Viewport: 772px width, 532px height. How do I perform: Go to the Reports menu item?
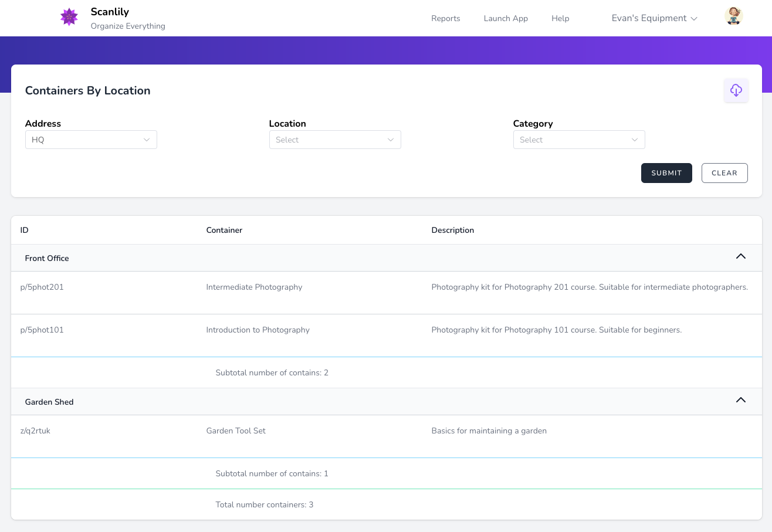click(445, 18)
